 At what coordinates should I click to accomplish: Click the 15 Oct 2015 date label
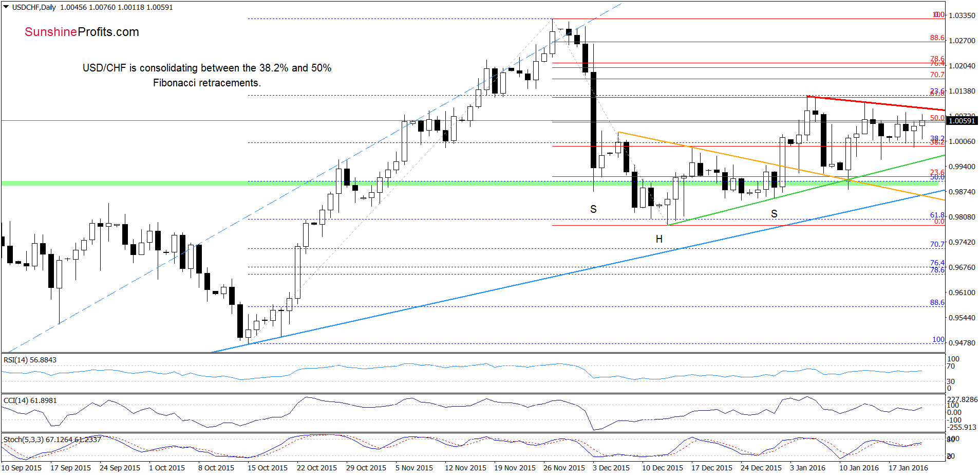pyautogui.click(x=268, y=468)
